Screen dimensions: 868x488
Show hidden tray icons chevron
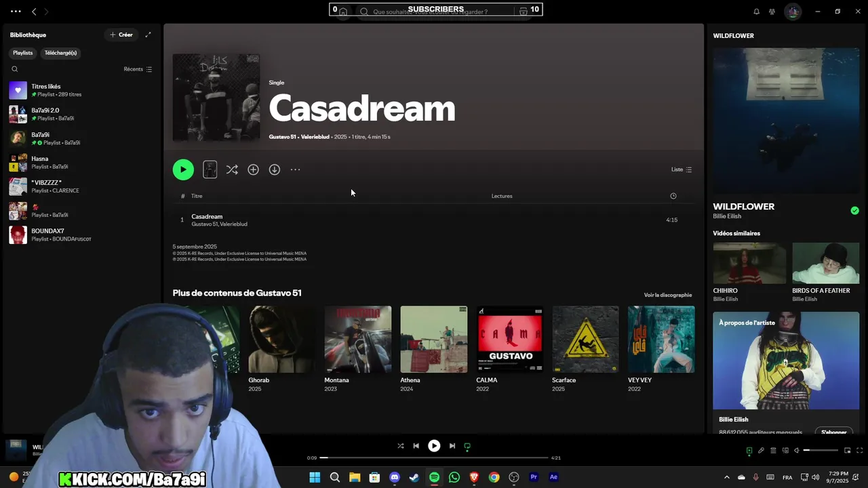tap(727, 477)
